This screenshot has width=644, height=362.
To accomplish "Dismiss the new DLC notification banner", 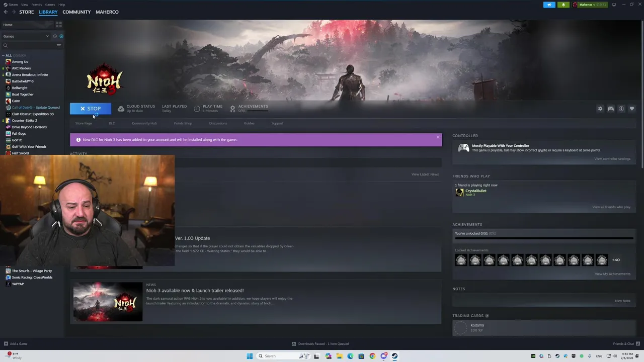I will coord(438,137).
